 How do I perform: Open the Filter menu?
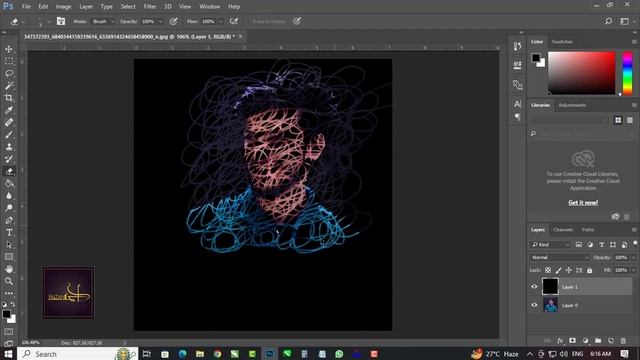pyautogui.click(x=150, y=7)
